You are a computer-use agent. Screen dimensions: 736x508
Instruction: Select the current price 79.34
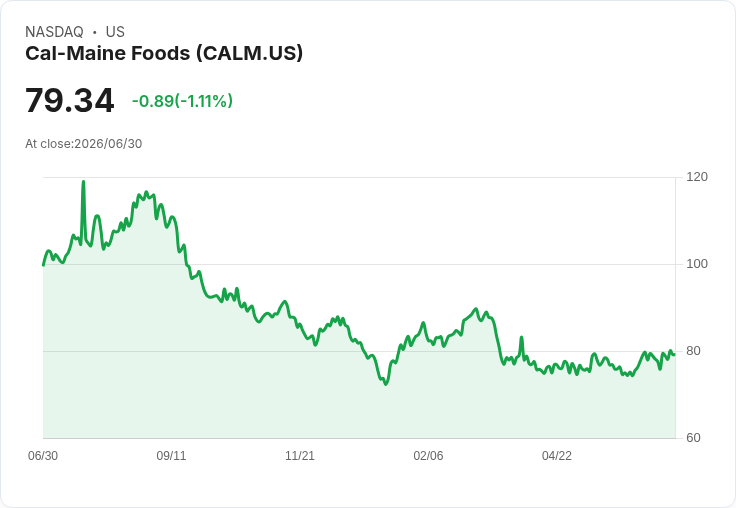(69, 100)
